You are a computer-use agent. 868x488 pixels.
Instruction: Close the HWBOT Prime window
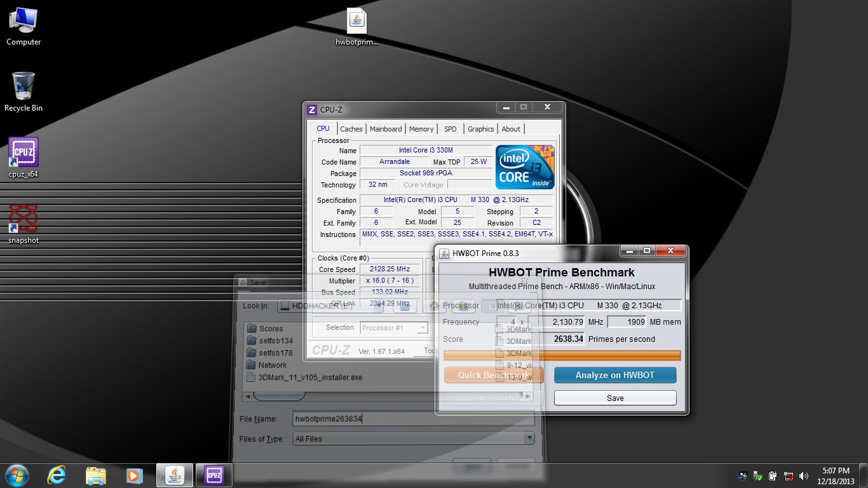click(670, 251)
